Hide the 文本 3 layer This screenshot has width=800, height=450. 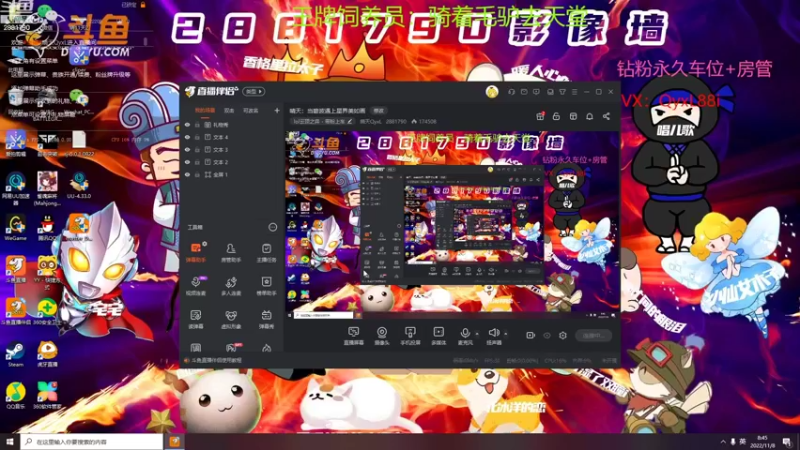[x=187, y=149]
